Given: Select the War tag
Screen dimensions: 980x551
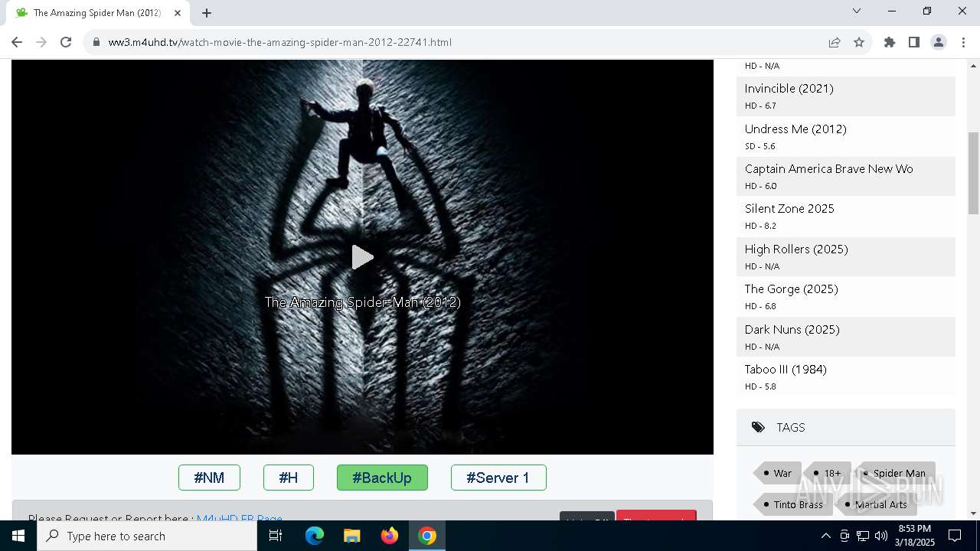Looking at the screenshot, I should pyautogui.click(x=778, y=473).
